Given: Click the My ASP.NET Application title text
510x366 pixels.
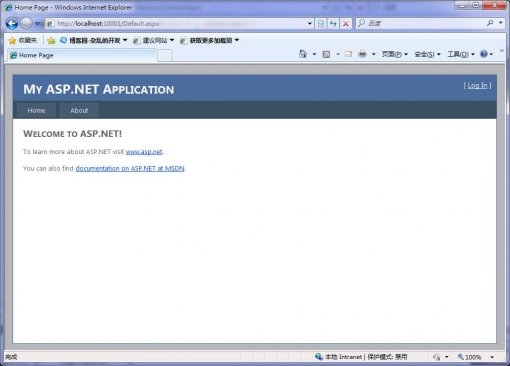Looking at the screenshot, I should (x=99, y=89).
